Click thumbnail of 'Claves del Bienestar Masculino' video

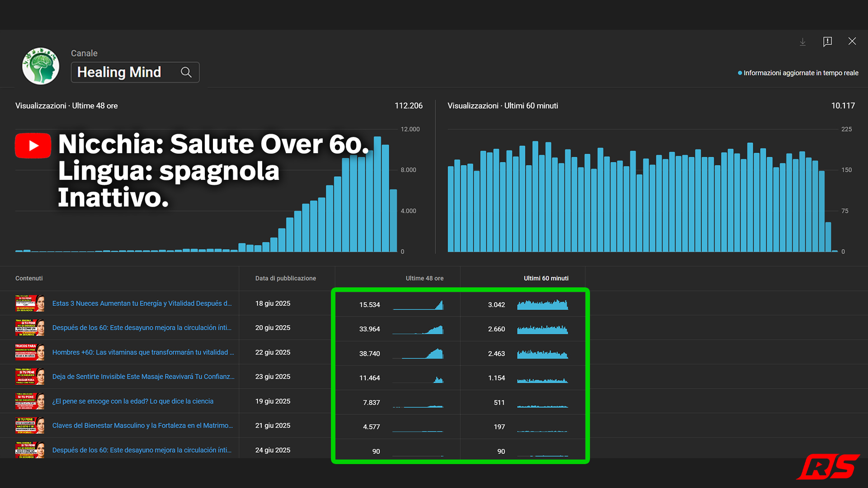coord(30,426)
